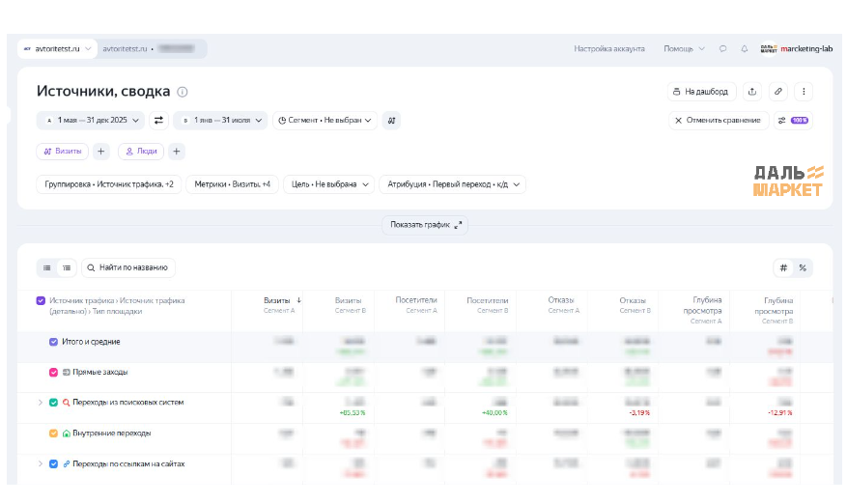Select the second avtoritetst.ru breadcrumb tab
Image resolution: width=847 pixels, height=504 pixels.
coord(152,48)
